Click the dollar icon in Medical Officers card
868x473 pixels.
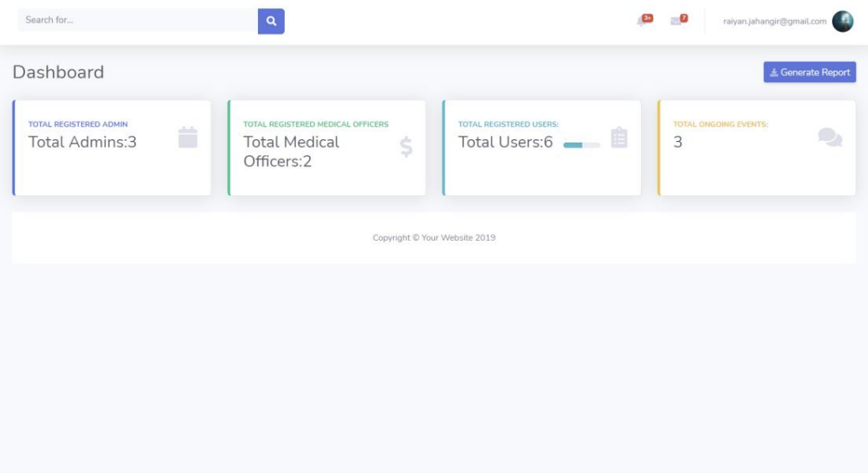(x=406, y=147)
